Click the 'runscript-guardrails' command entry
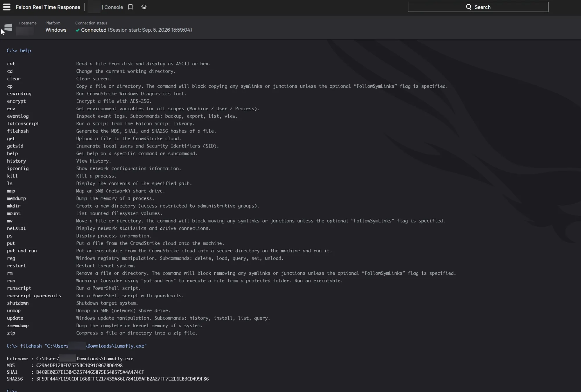The image size is (581, 392). (x=34, y=296)
